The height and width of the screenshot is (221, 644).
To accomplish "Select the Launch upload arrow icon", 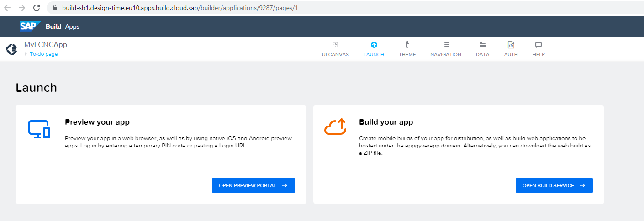I will point(374,45).
